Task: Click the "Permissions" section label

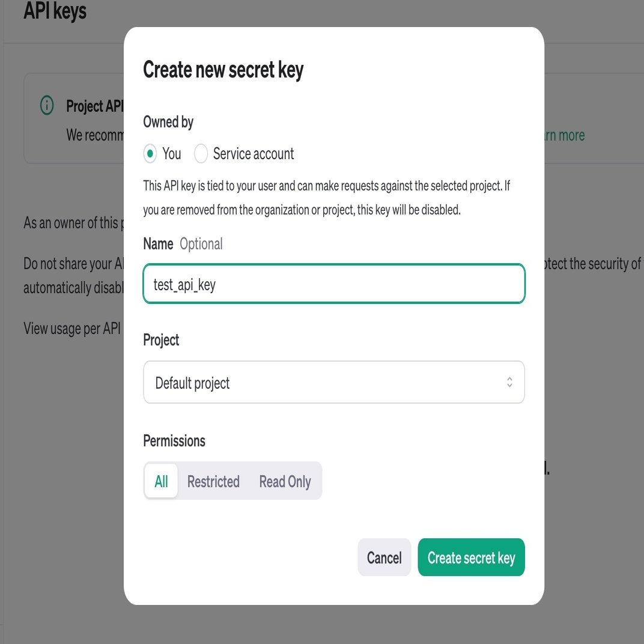Action: click(174, 441)
